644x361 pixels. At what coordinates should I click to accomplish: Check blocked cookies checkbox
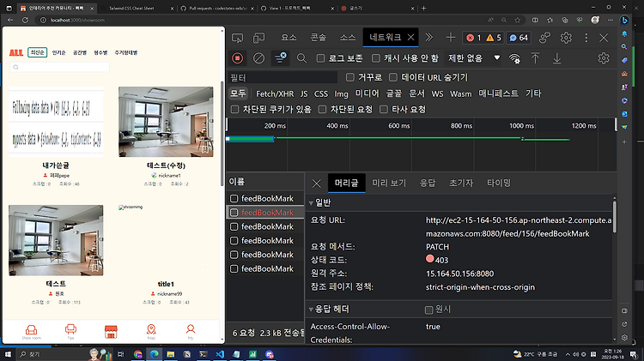click(234, 109)
